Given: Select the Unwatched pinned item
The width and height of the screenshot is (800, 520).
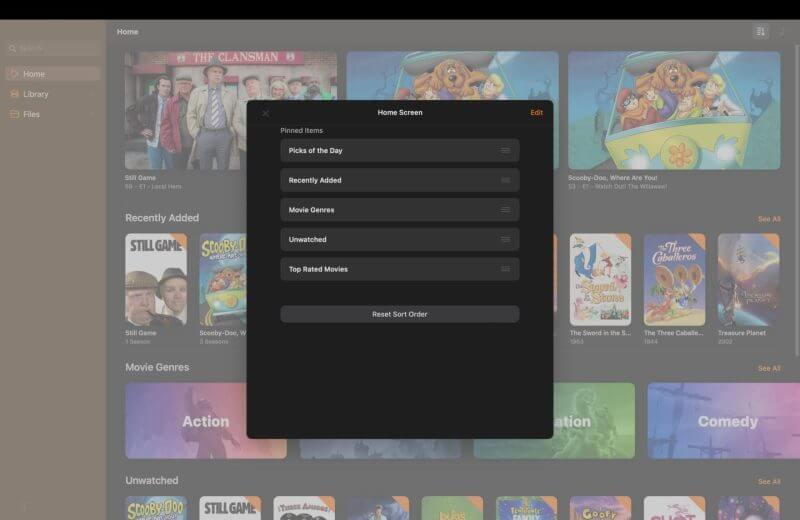Looking at the screenshot, I should pyautogui.click(x=400, y=239).
